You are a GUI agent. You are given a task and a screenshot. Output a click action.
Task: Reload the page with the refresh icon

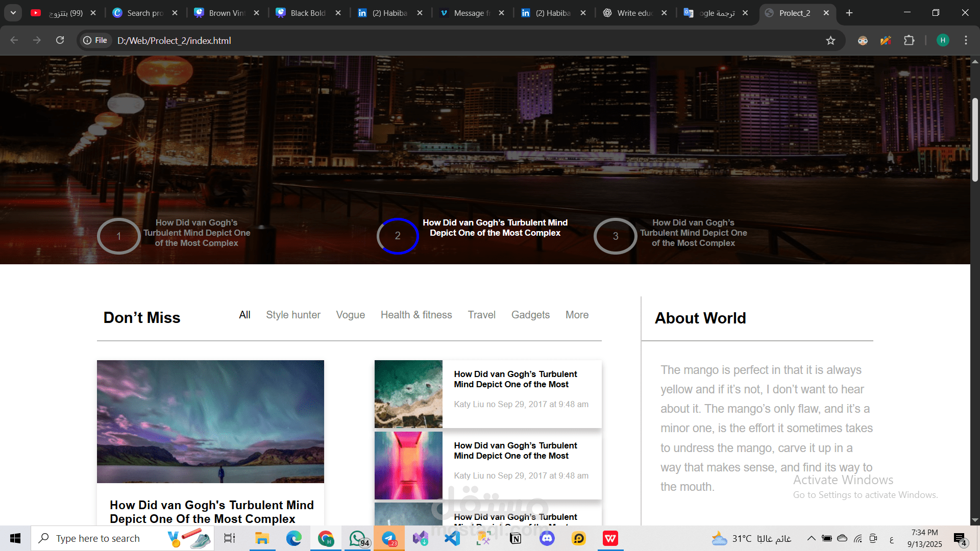click(60, 40)
